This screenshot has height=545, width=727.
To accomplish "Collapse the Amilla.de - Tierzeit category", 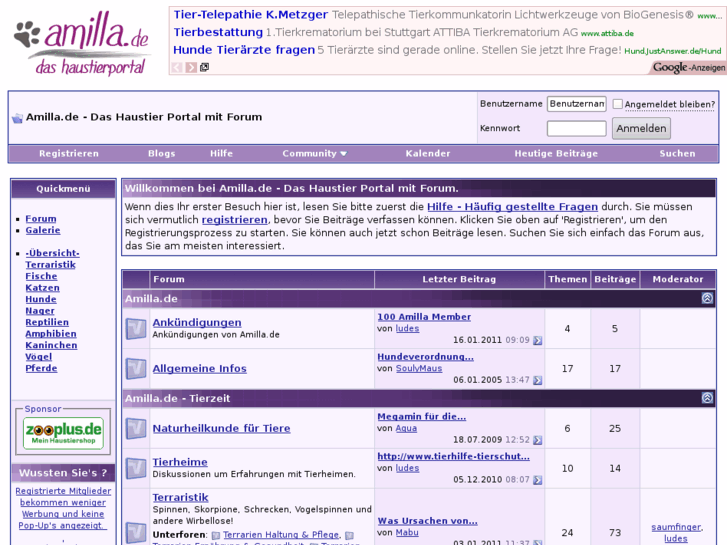I will (x=707, y=398).
